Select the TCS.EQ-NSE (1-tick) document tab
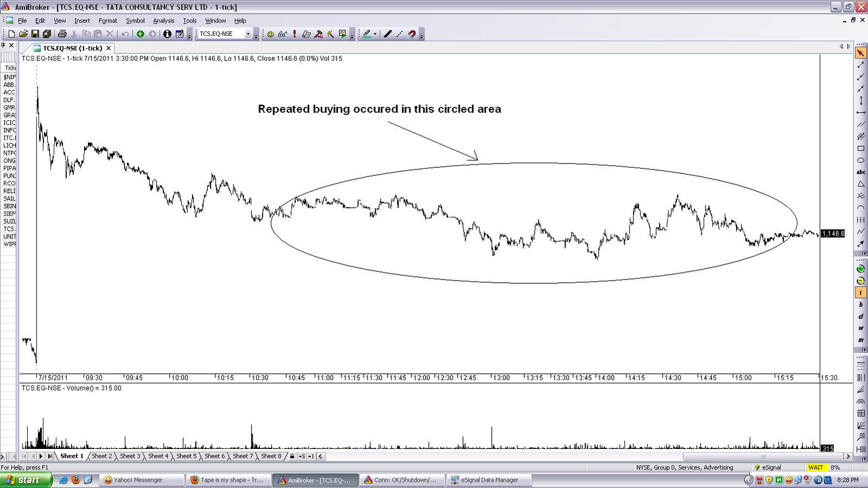868x488 pixels. [72, 48]
